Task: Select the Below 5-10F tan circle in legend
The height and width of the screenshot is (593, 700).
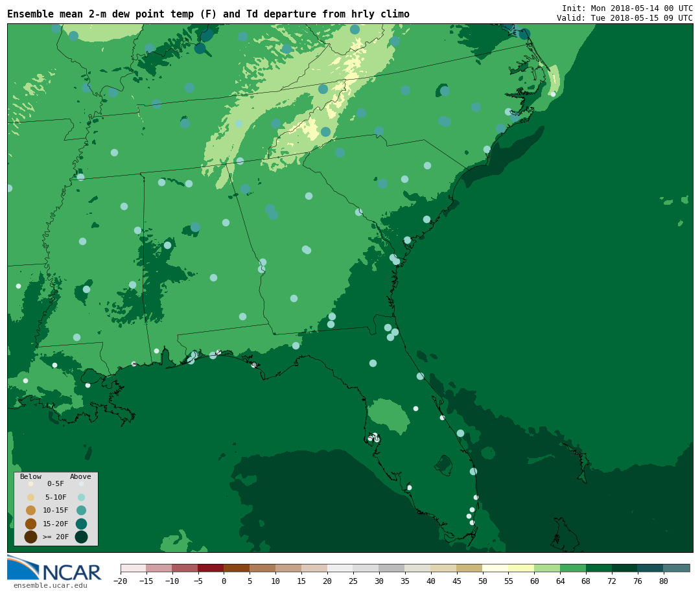Action: [x=31, y=497]
